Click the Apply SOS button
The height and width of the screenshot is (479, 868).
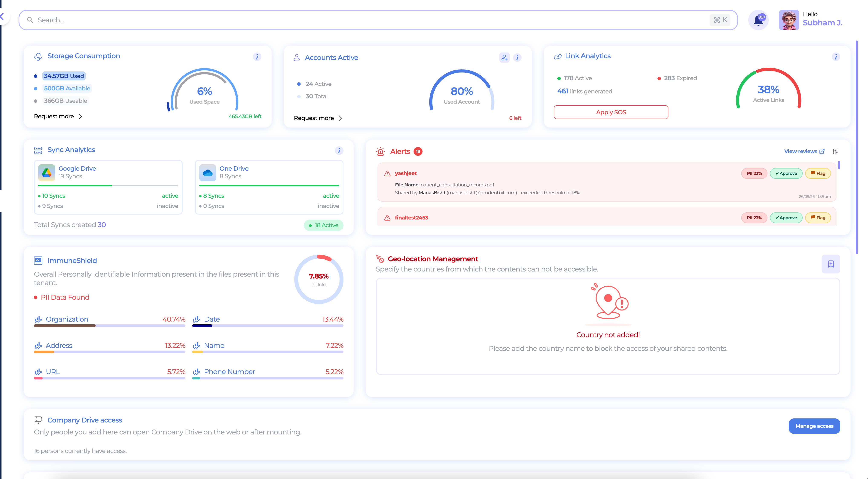pyautogui.click(x=611, y=112)
